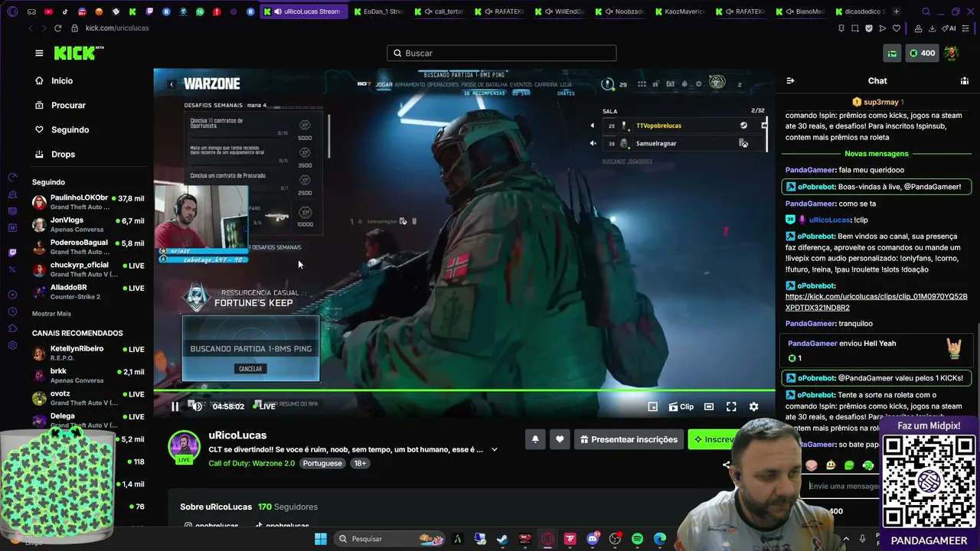Open browser downloads icon
This screenshot has width=980, height=551.
pyautogui.click(x=933, y=28)
